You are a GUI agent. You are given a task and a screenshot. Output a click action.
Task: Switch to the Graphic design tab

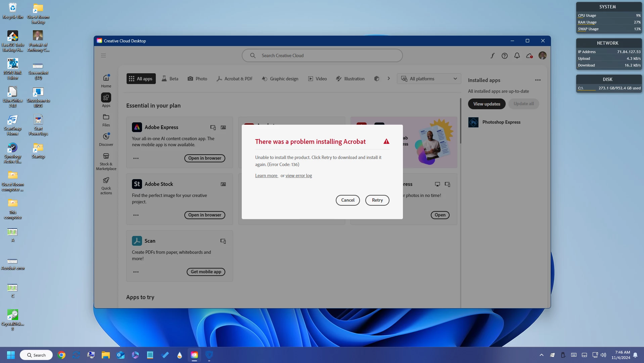(280, 79)
